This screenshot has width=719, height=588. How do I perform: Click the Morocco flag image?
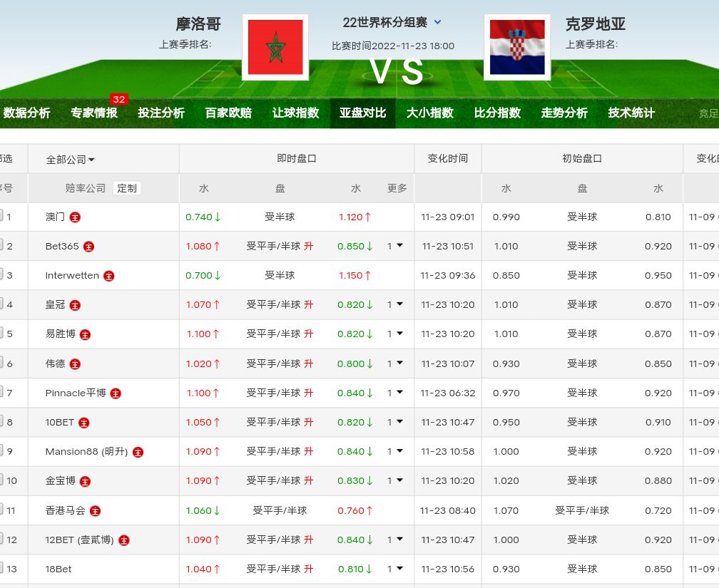pos(275,47)
